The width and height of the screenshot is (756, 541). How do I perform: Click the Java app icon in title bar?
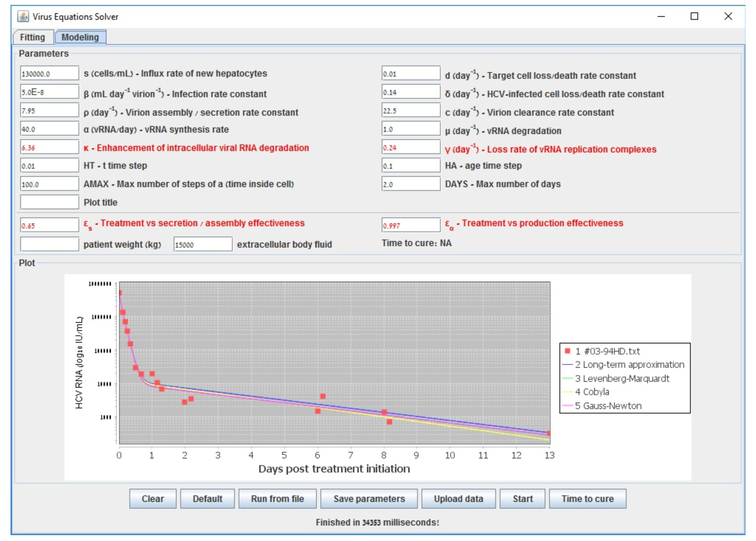[23, 16]
